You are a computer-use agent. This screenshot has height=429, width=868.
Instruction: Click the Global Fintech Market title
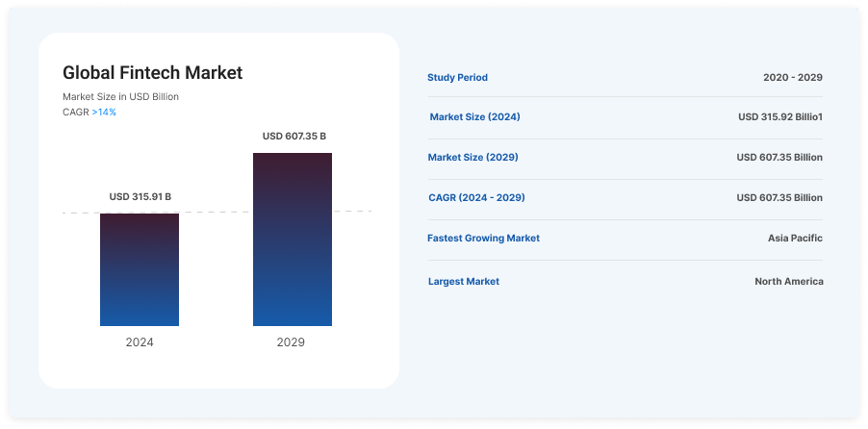[x=152, y=72]
